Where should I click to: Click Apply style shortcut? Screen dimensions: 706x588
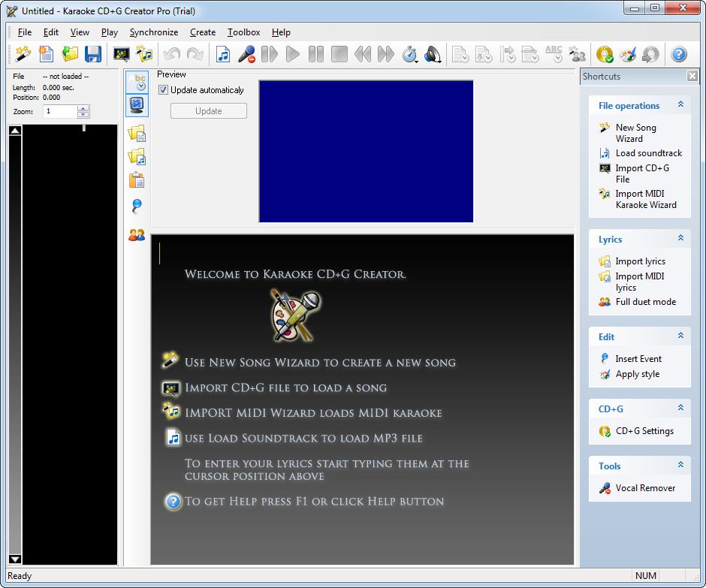638,374
